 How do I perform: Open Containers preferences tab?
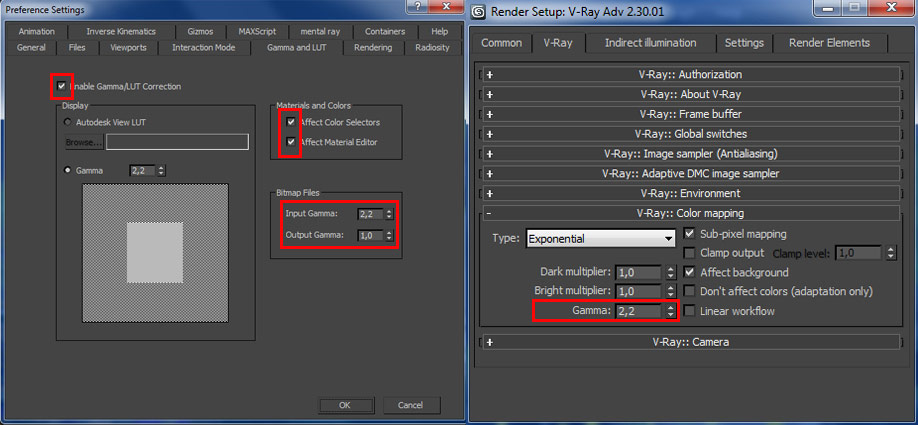click(x=385, y=32)
